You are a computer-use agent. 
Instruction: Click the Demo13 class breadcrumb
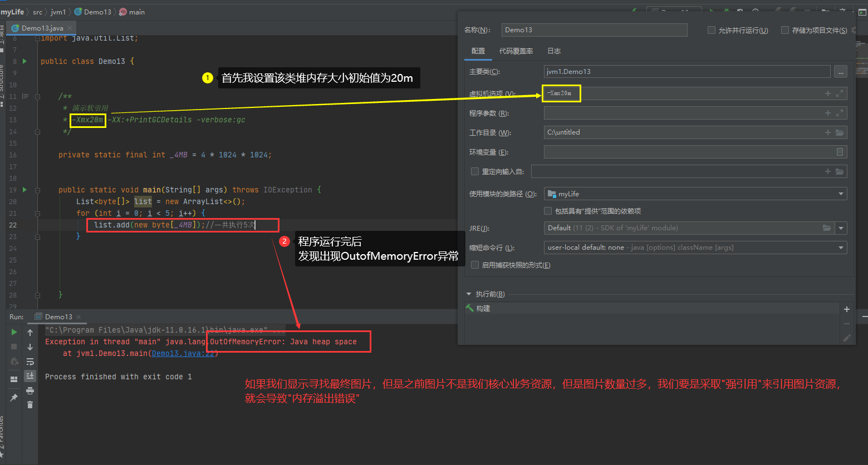coord(92,12)
